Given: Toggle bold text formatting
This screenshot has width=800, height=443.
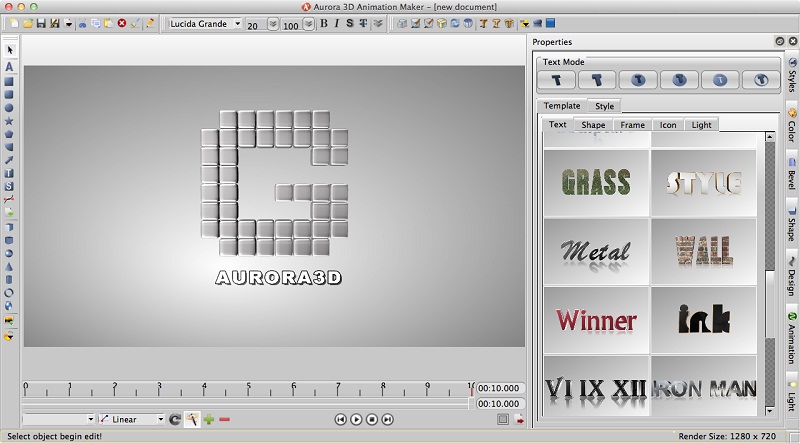Looking at the screenshot, I should (323, 23).
